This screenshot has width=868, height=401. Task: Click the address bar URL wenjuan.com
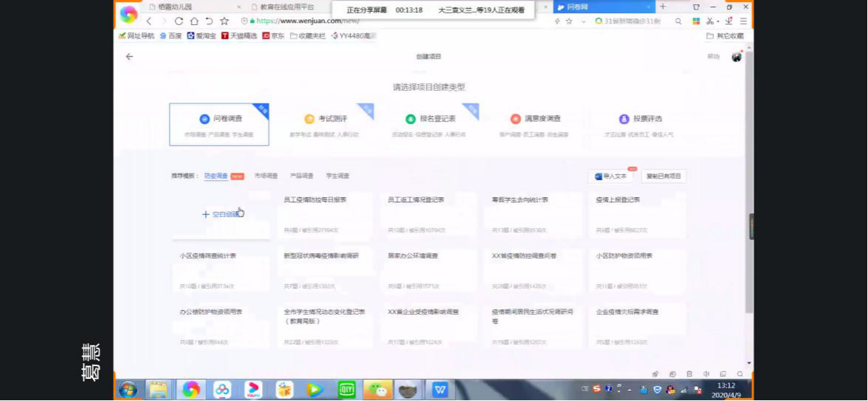pos(308,21)
